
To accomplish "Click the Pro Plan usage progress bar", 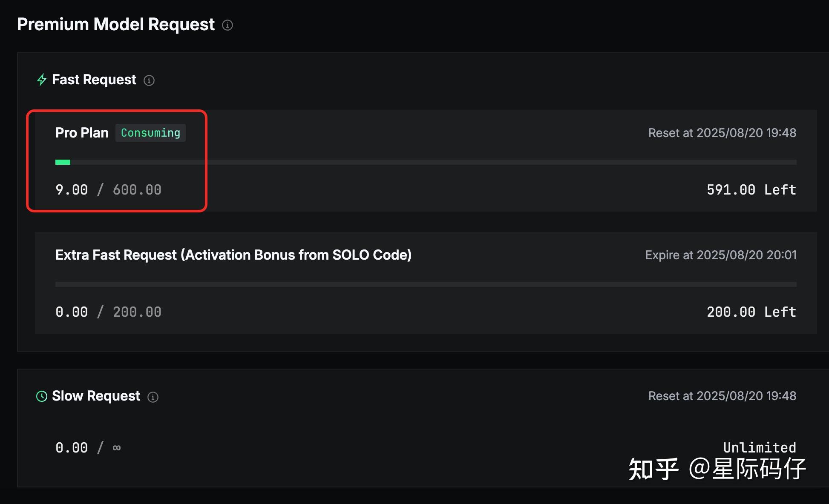I will [425, 162].
